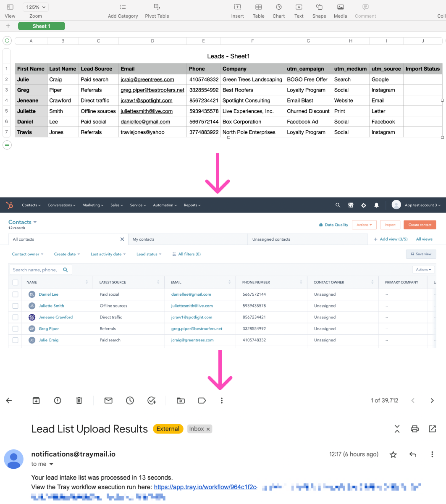
Task: Open the Sales menu
Action: (x=117, y=205)
